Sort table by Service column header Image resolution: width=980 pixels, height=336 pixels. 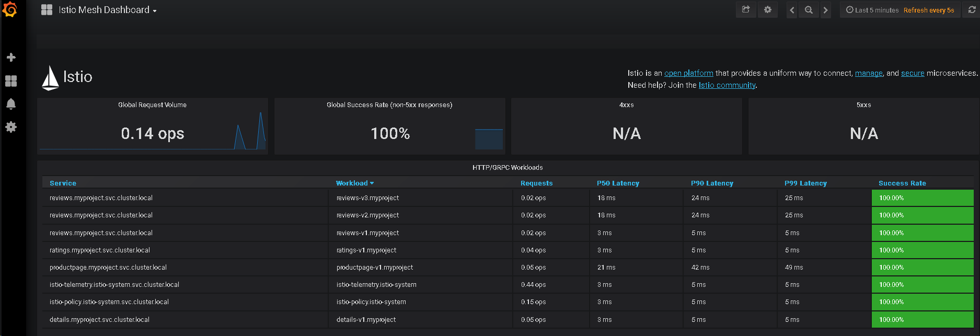click(63, 183)
